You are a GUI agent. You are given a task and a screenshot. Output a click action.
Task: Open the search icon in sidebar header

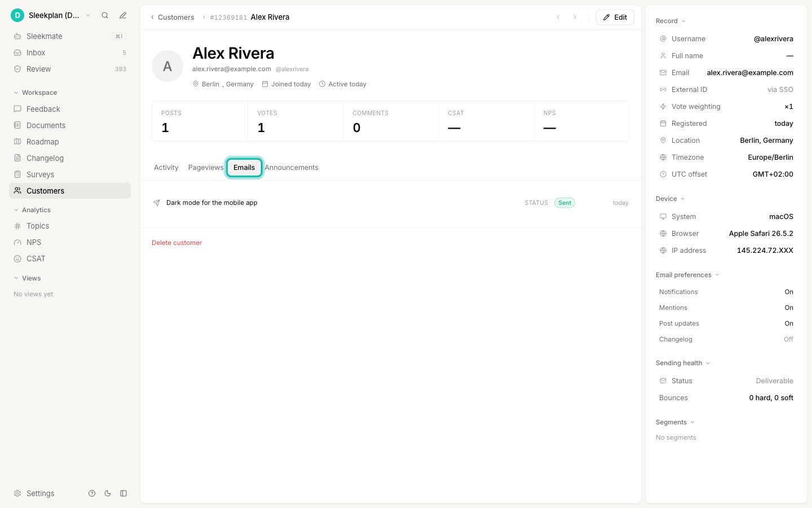105,15
